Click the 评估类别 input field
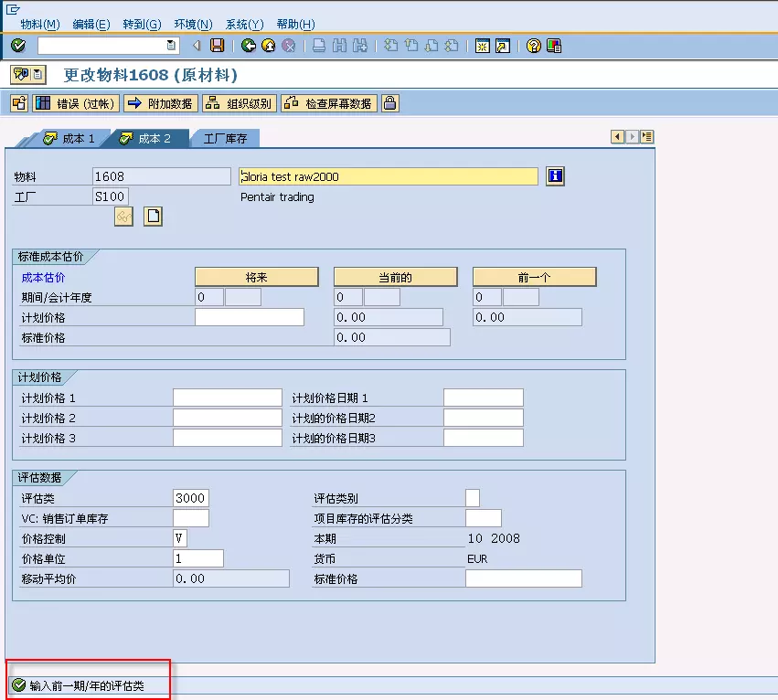778x700 pixels. [473, 498]
